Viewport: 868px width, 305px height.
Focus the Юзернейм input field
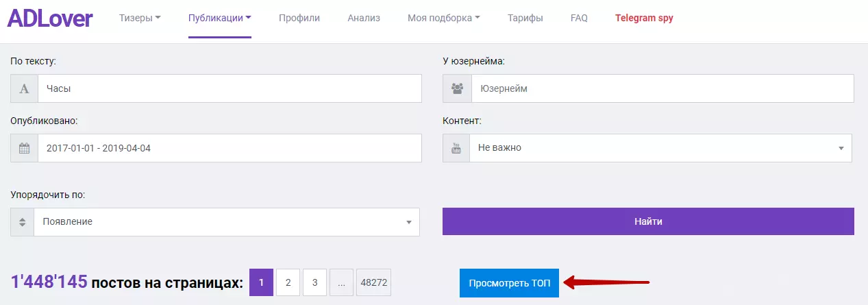point(662,88)
